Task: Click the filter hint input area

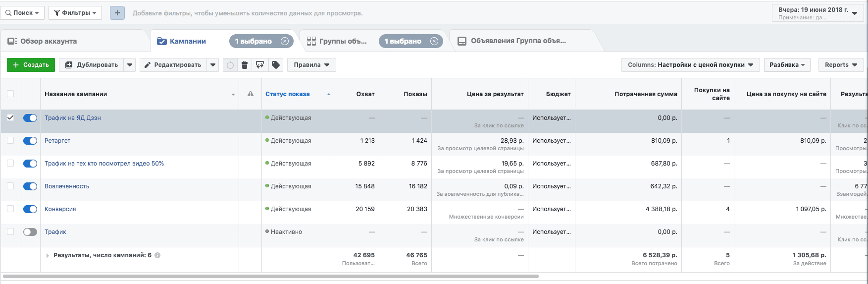Action: pyautogui.click(x=248, y=13)
